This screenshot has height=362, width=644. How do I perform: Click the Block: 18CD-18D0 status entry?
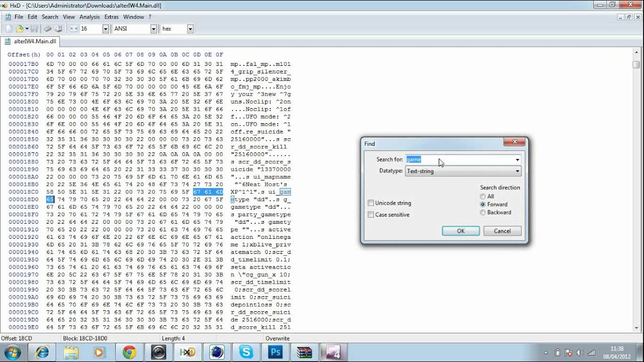(84, 339)
